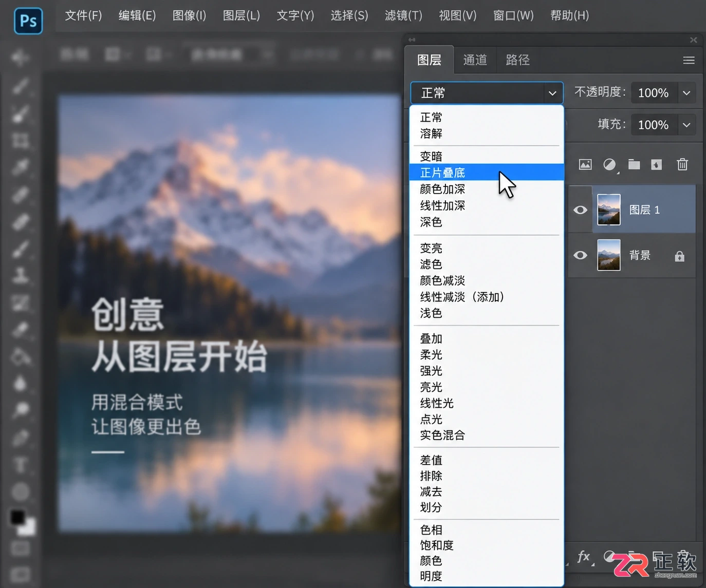The width and height of the screenshot is (706, 588).
Task: Select 背景 layer thumbnail
Action: [x=609, y=255]
